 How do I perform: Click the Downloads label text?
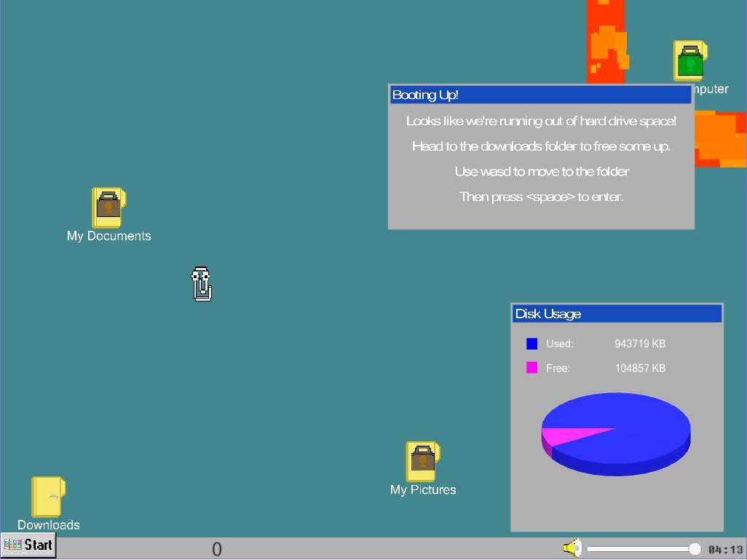click(x=49, y=525)
